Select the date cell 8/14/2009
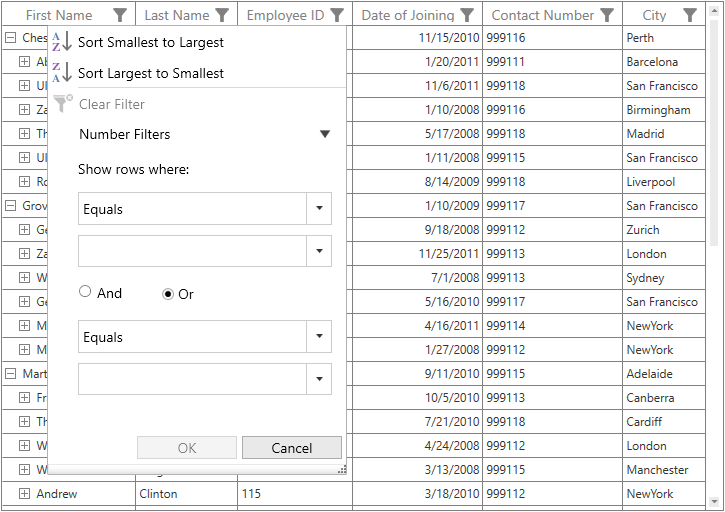 click(x=418, y=181)
